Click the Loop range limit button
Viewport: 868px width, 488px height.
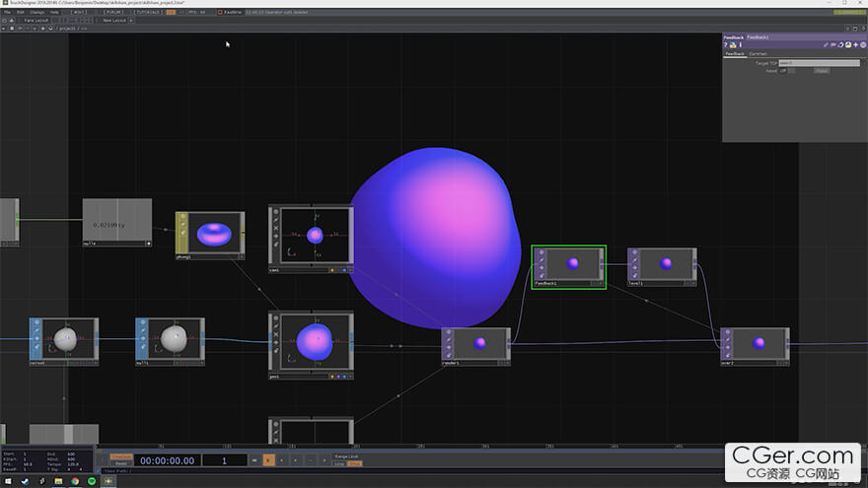(x=339, y=463)
